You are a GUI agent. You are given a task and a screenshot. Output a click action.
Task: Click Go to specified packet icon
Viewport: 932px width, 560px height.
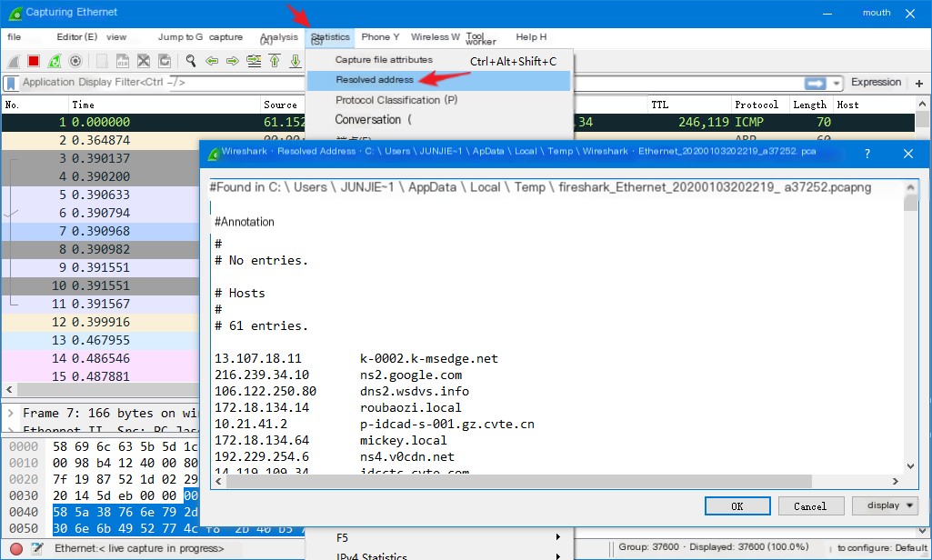pyautogui.click(x=254, y=61)
